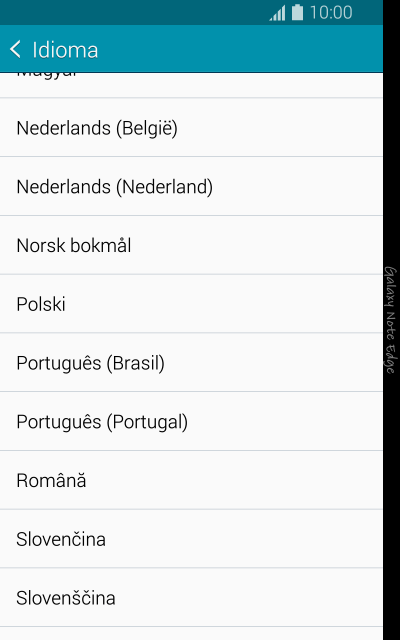This screenshot has height=640, width=400.
Task: Choose Slovenčina language option
Action: click(x=191, y=539)
